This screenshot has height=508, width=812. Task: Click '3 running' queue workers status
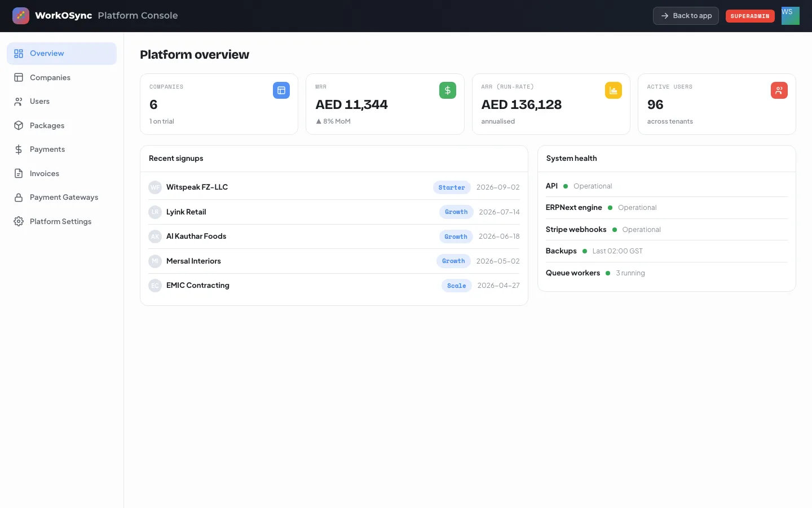click(630, 273)
